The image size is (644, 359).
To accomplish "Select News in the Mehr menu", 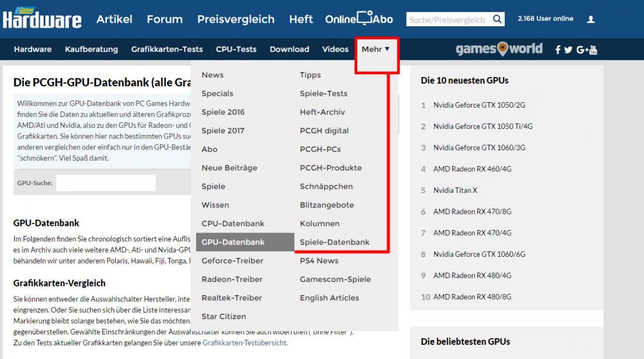I will click(212, 75).
